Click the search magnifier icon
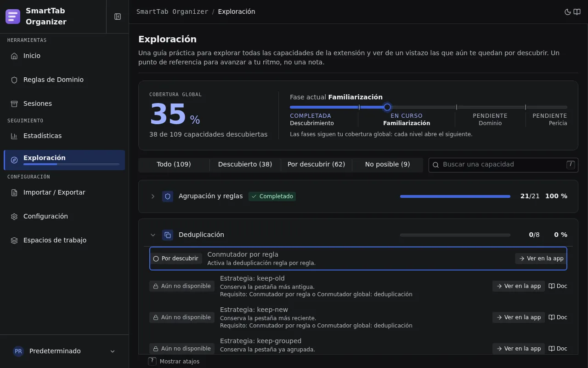588x368 pixels. point(436,165)
